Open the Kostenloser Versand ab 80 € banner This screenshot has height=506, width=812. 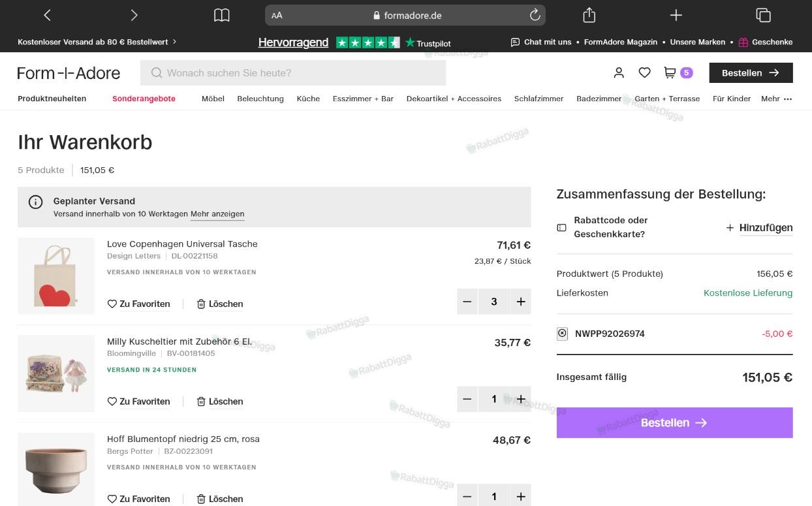pos(97,42)
